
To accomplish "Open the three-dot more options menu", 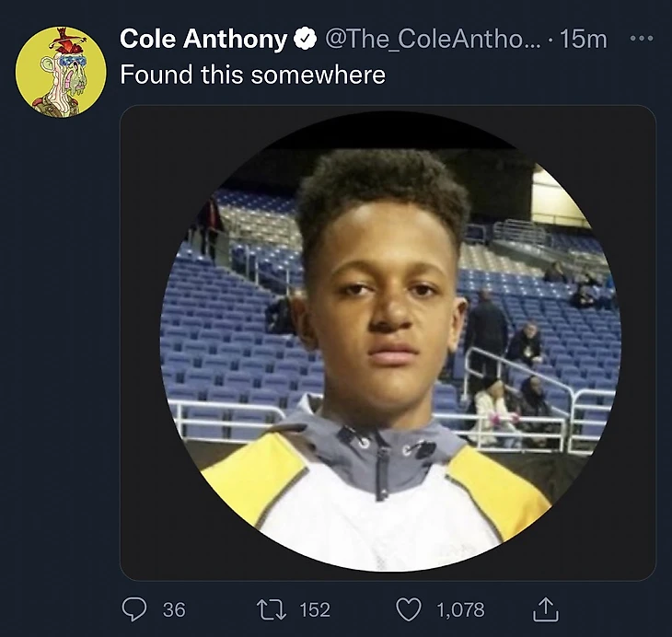I will 642,39.
